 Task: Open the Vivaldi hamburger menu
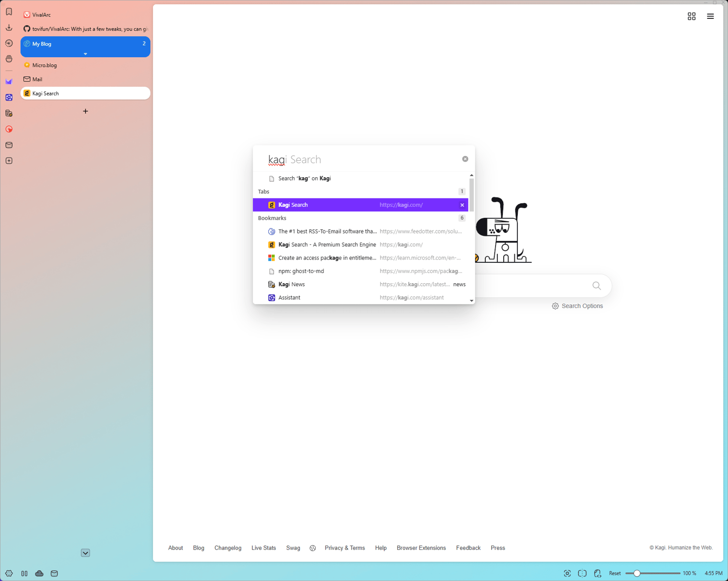pyautogui.click(x=710, y=16)
